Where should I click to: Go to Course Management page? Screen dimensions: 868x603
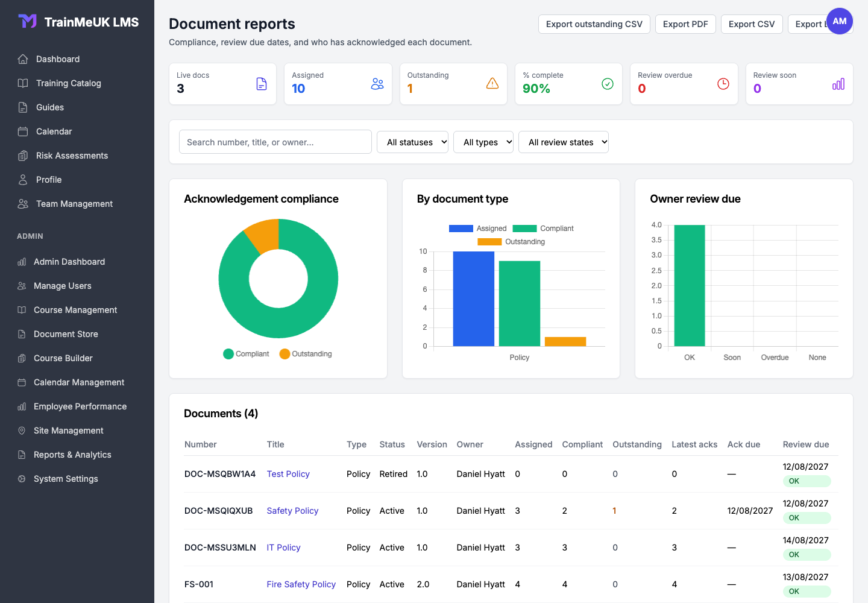click(x=75, y=310)
